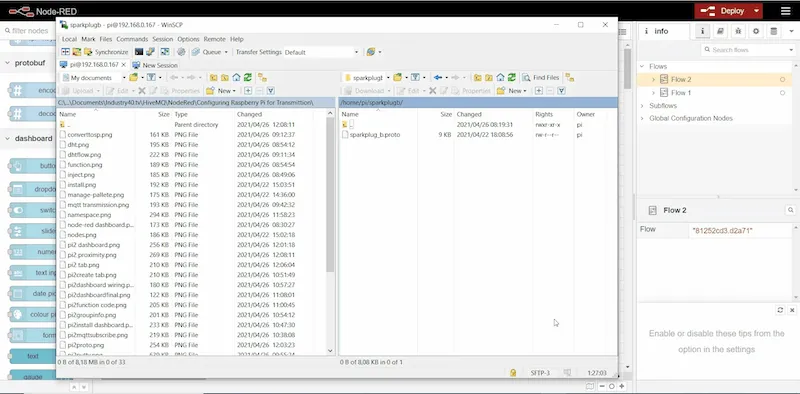Click the New Session tab
This screenshot has height=394, width=800.
click(155, 65)
